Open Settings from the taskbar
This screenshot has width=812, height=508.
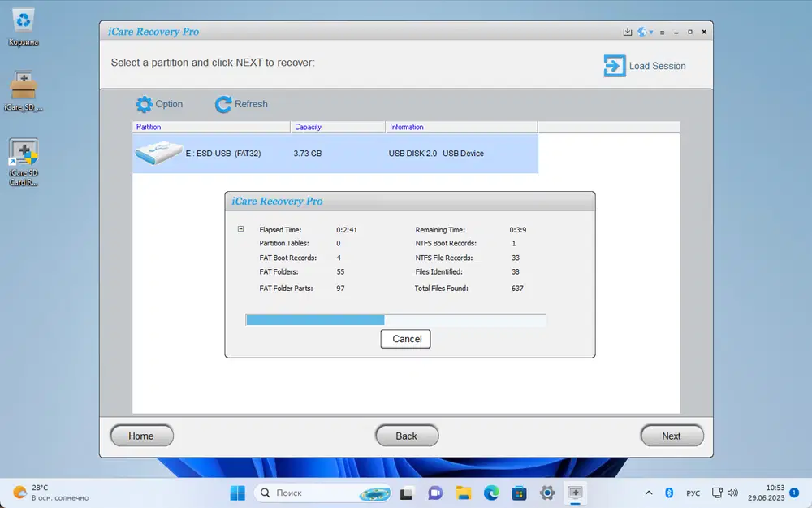(x=546, y=493)
